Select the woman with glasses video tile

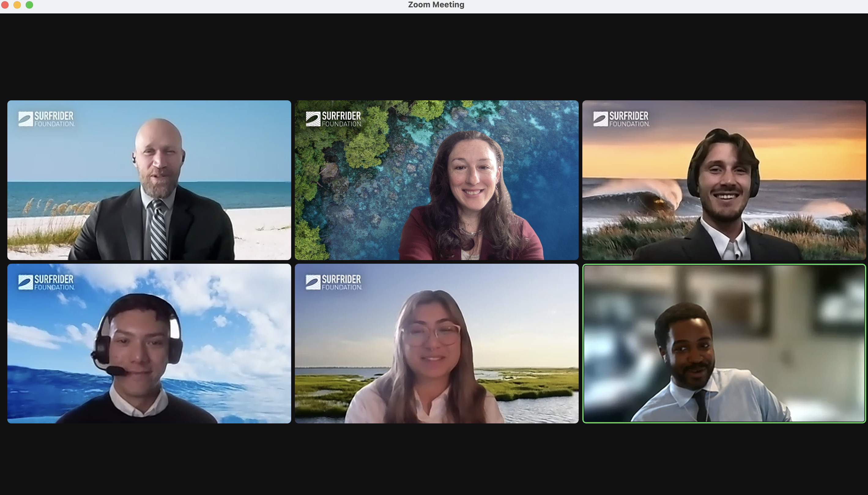[437, 343]
